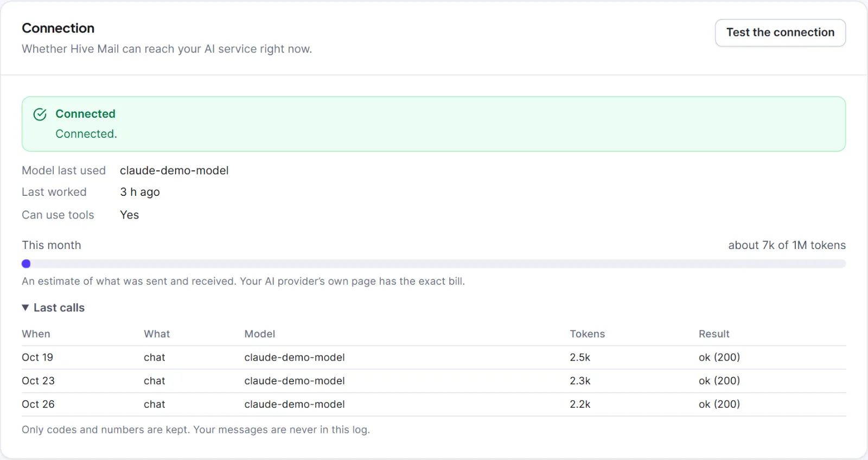Click the Model column header
Screen dimensions: 868x460
tap(260, 334)
